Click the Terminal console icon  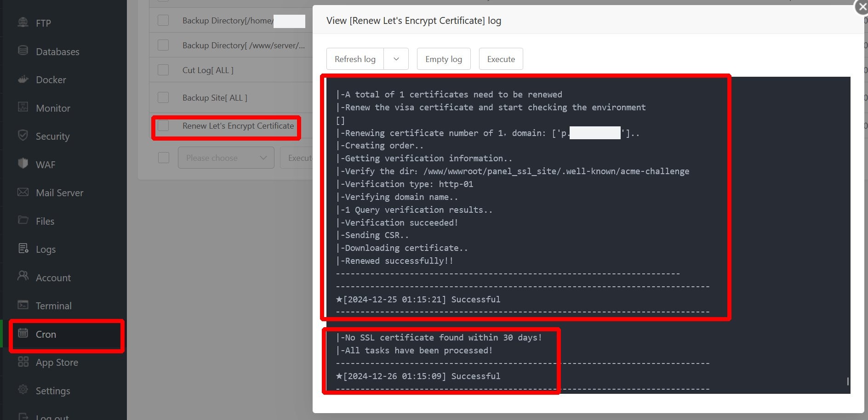click(23, 305)
